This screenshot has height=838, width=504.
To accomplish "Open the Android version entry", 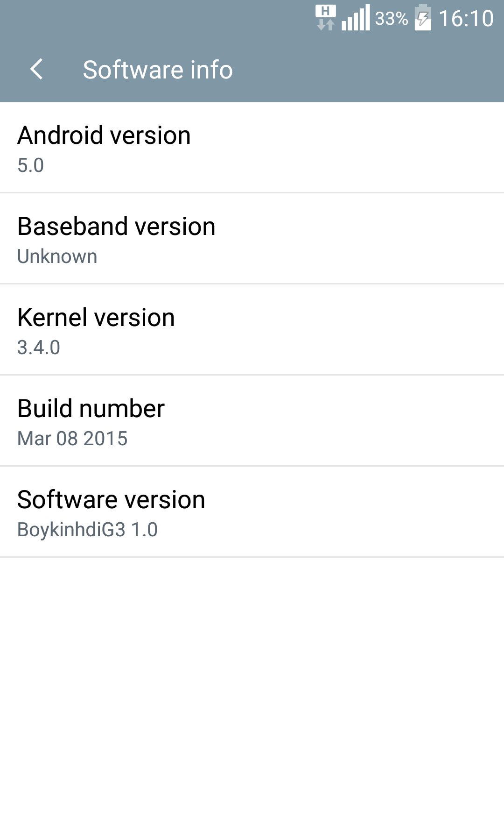I will (252, 148).
